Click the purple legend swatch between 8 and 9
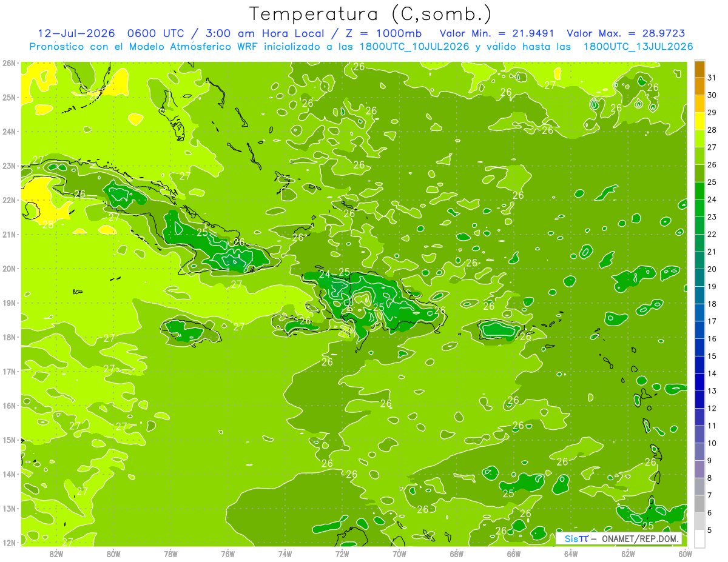Viewport: 728px width, 562px height. click(699, 469)
